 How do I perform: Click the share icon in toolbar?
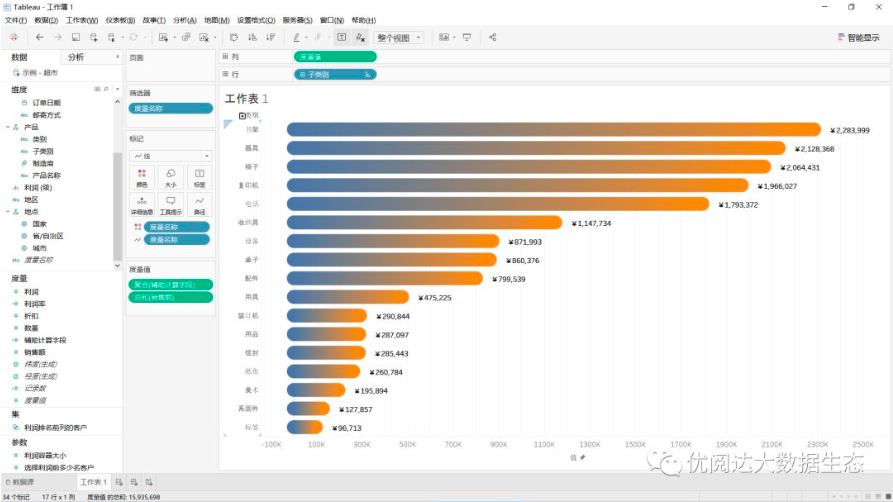pos(493,37)
